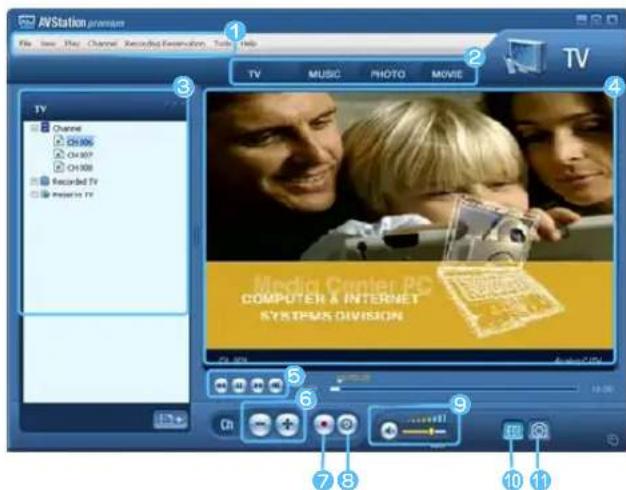This screenshot has height=490, width=626.
Task: Click the grid-shaped icon near the volume panel
Action: click(x=513, y=431)
